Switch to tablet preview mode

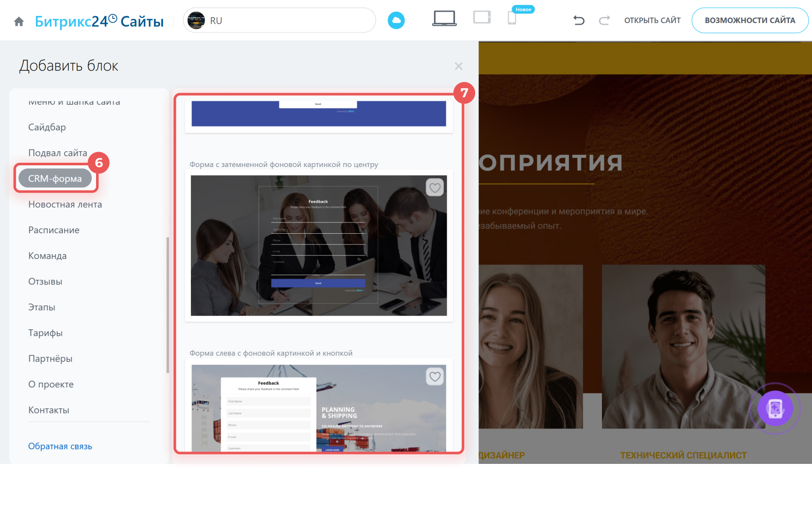coord(482,18)
